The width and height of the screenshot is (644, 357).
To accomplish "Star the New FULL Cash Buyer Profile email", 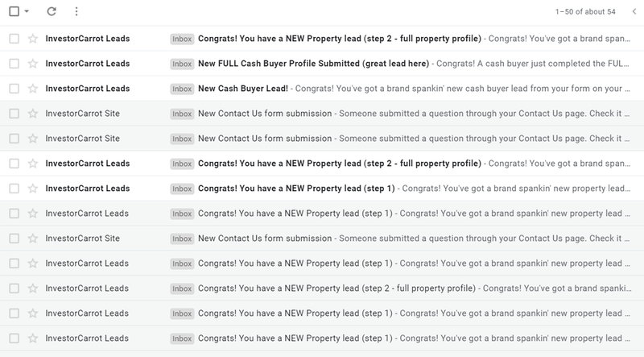I will tap(33, 63).
